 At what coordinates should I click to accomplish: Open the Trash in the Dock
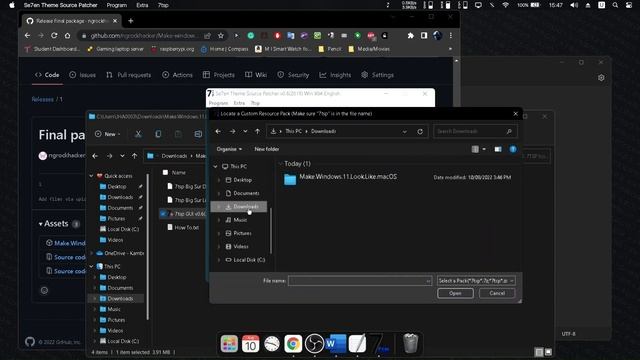tap(410, 343)
